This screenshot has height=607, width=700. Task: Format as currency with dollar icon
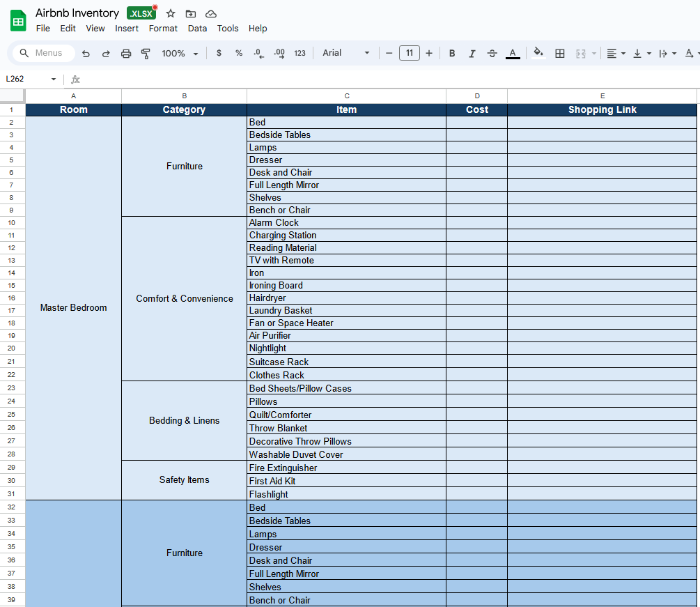pyautogui.click(x=219, y=54)
